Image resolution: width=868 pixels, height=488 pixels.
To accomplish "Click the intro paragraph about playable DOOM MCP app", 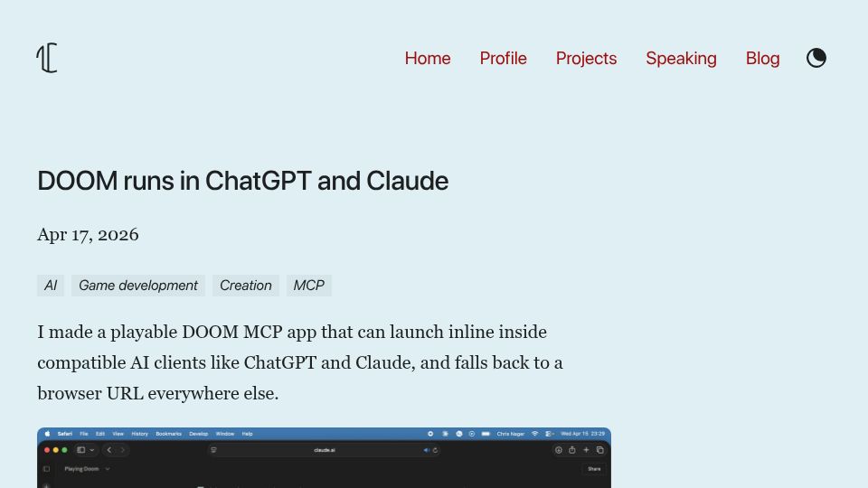I will pyautogui.click(x=300, y=362).
